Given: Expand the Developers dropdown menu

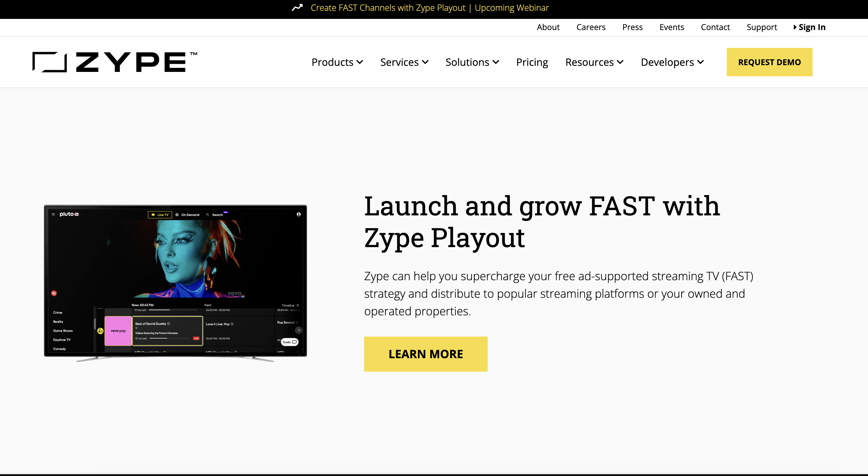Looking at the screenshot, I should 672,62.
